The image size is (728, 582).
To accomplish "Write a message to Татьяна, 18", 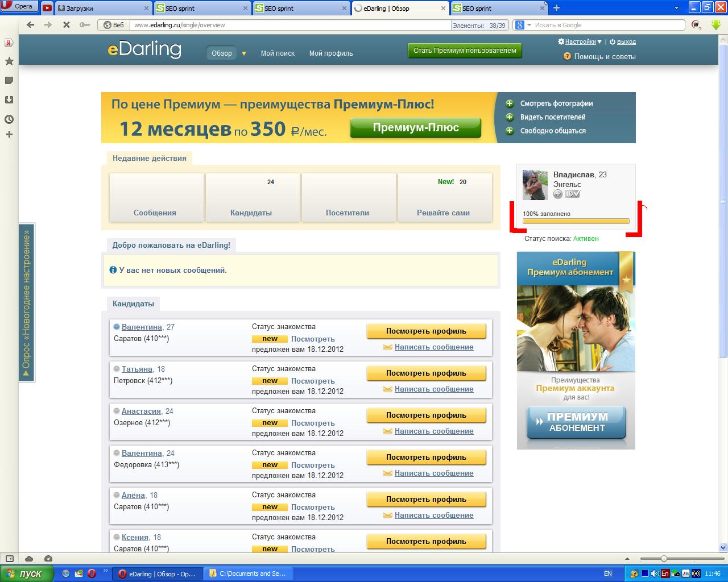I will click(434, 389).
